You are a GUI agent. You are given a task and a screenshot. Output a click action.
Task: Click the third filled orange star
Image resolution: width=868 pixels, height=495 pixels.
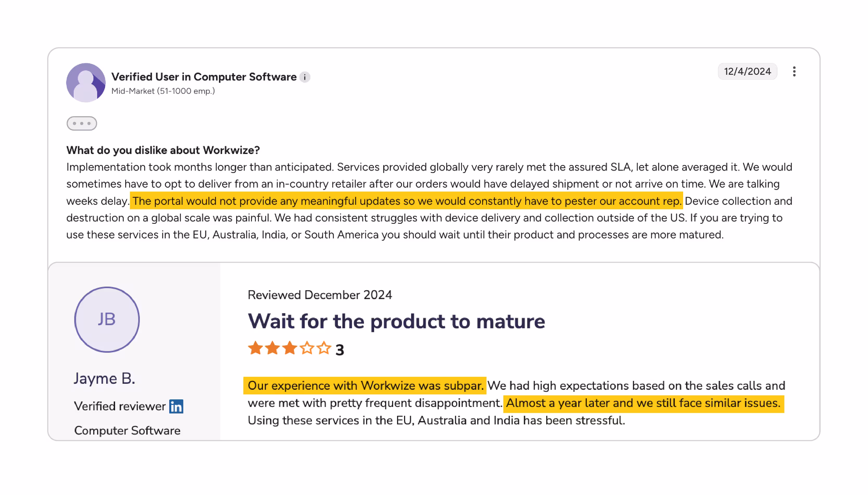290,348
